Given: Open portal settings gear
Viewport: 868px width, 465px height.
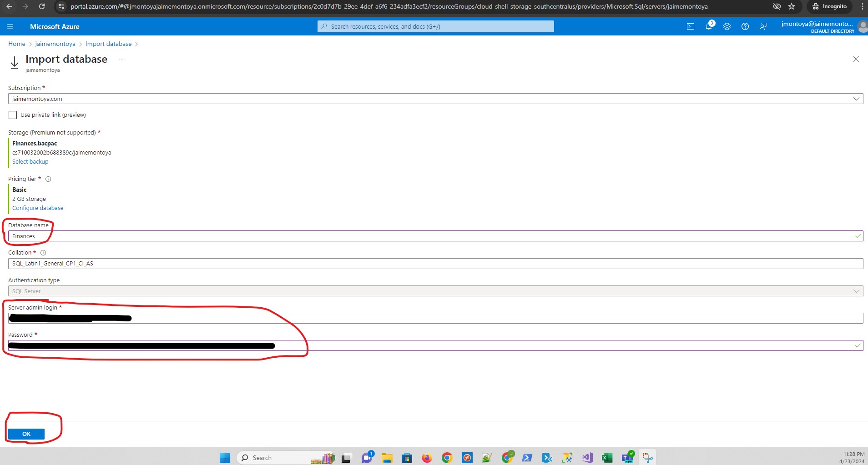Looking at the screenshot, I should (x=727, y=26).
